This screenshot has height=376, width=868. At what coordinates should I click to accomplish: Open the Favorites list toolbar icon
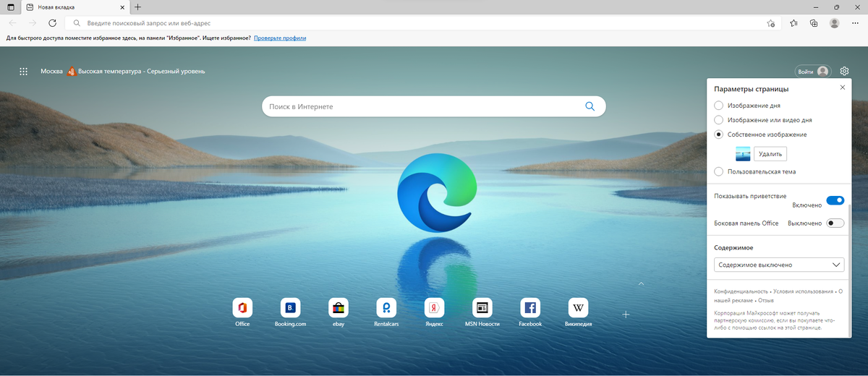pyautogui.click(x=793, y=23)
